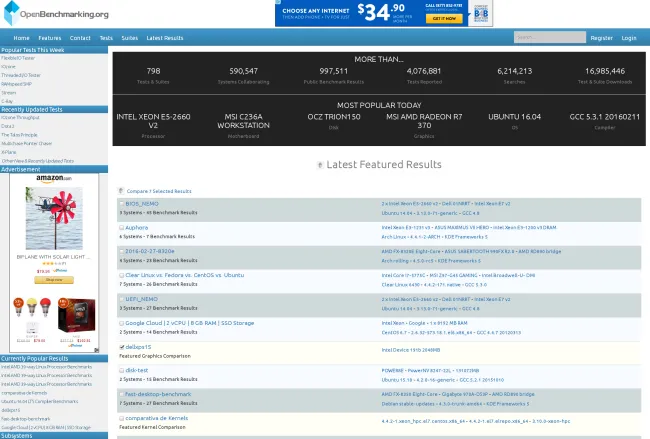
Task: Click the GET IT NOW banner ad button
Action: 444,19
